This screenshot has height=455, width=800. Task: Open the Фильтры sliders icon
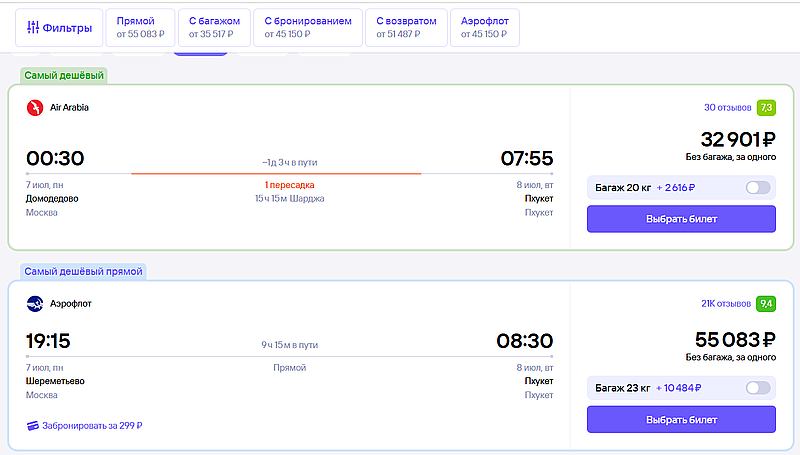pyautogui.click(x=33, y=28)
